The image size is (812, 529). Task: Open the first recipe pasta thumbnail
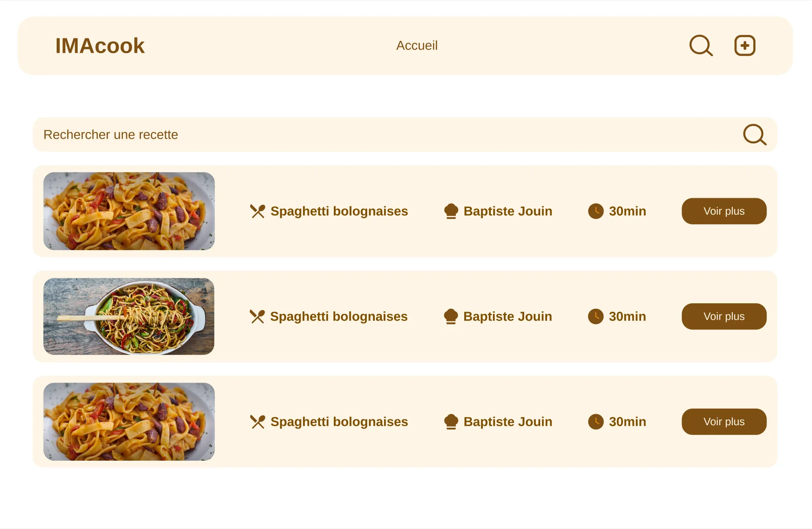(129, 211)
